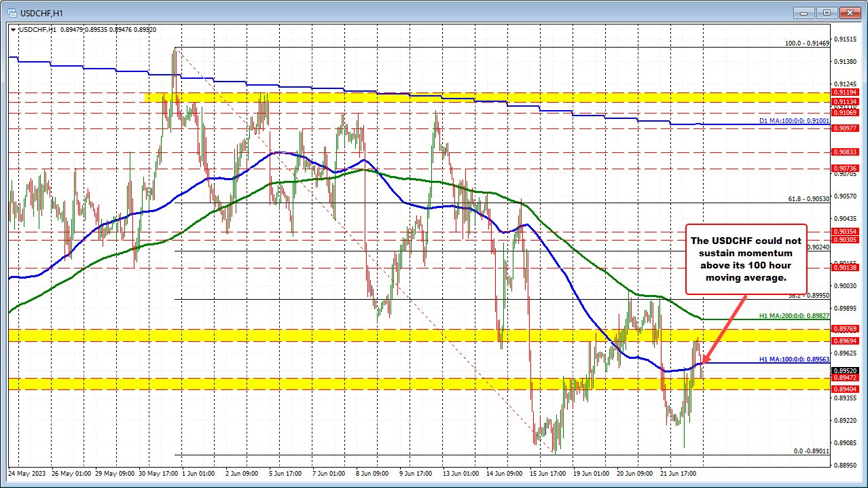Screen dimensions: 868x488
Task: Click the red 0.91194 price level tag
Action: coord(845,92)
